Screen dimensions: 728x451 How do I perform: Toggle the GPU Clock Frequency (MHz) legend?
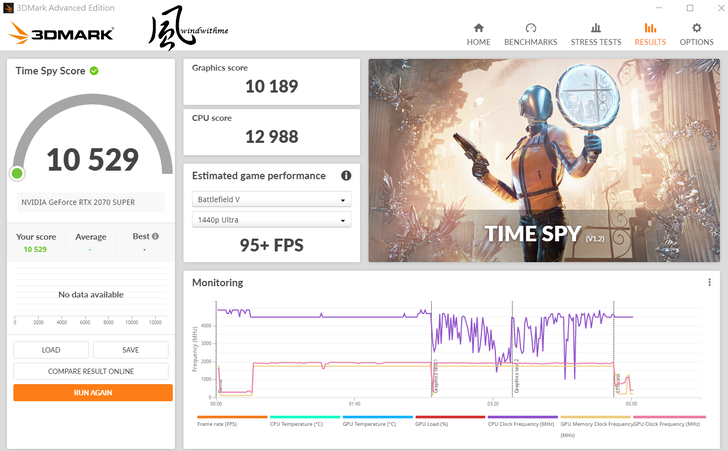pos(669,421)
